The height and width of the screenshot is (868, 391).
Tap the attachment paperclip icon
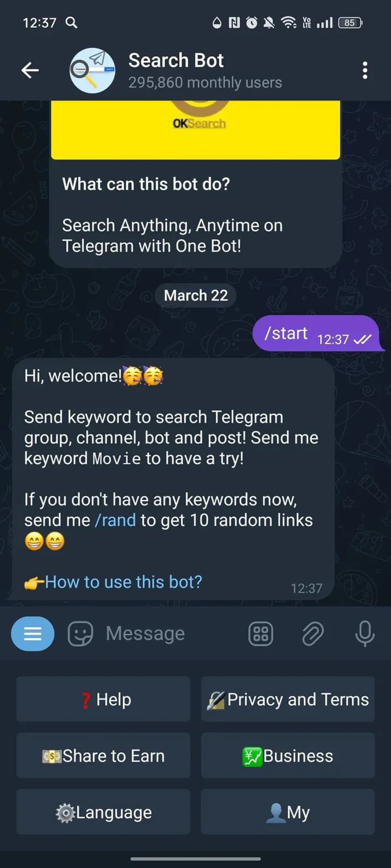tap(313, 634)
